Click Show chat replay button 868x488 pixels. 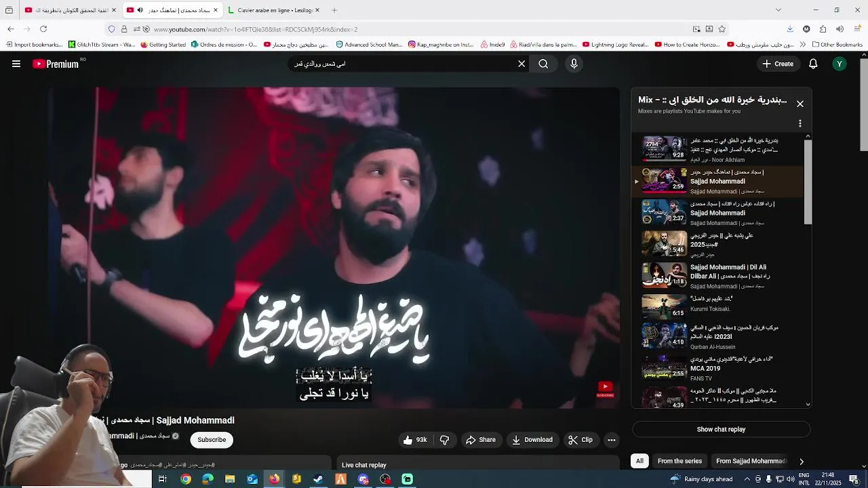click(721, 429)
